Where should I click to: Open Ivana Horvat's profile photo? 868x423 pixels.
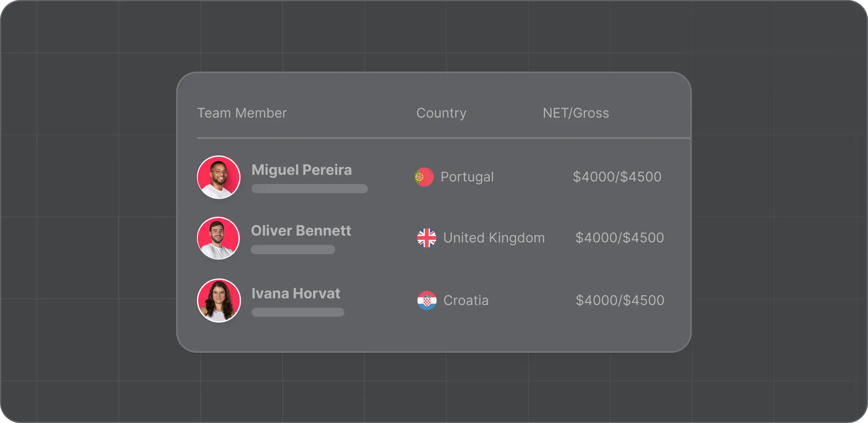coord(219,300)
